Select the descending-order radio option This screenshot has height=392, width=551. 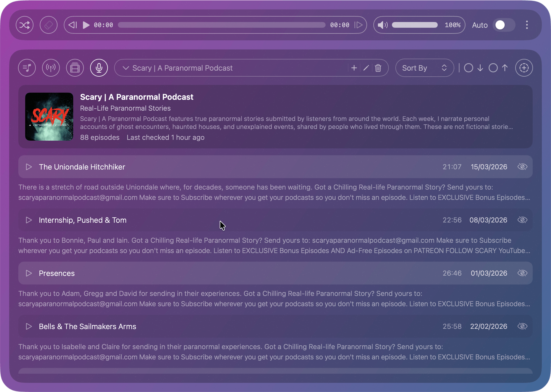469,68
